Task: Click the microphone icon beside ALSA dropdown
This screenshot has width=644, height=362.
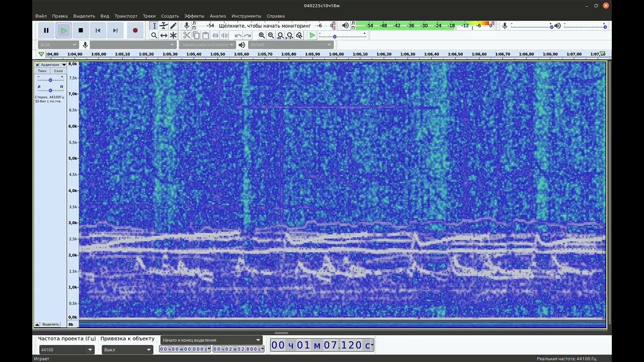Action: pos(86,45)
